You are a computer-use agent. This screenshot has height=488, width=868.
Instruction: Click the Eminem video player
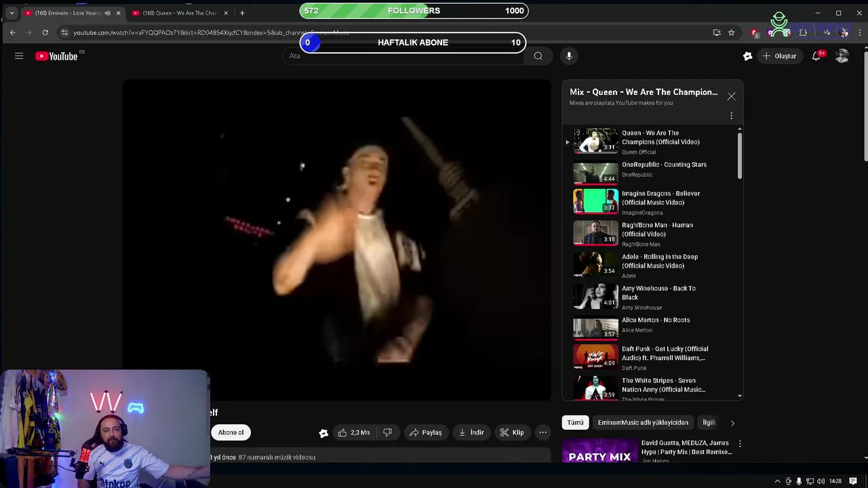pyautogui.click(x=336, y=240)
